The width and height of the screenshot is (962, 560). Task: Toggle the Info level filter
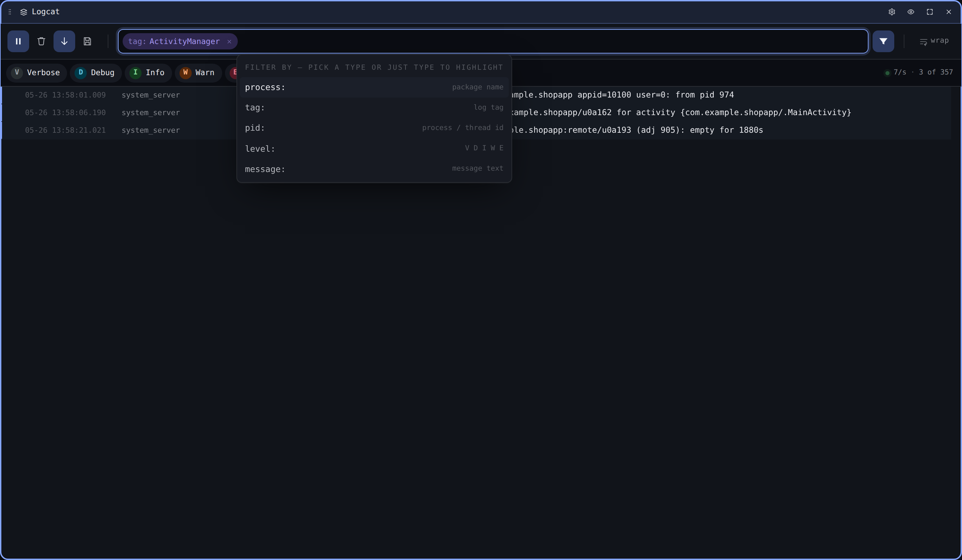(148, 72)
